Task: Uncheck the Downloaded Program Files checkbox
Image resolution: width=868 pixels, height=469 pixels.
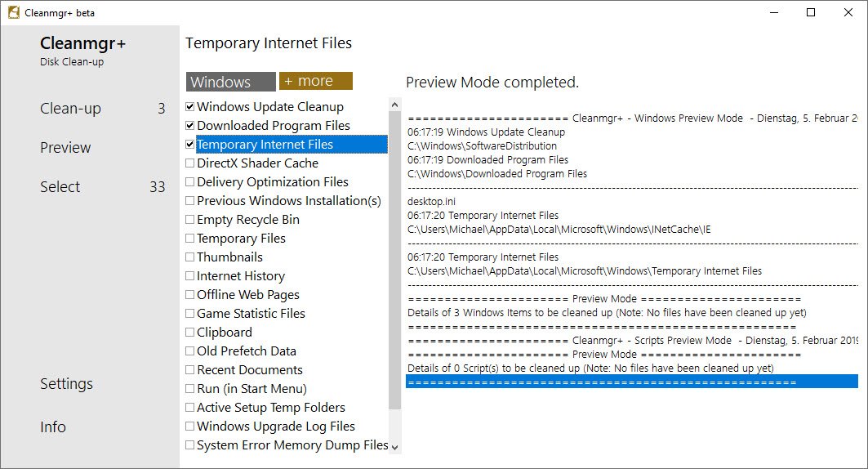Action: [189, 126]
